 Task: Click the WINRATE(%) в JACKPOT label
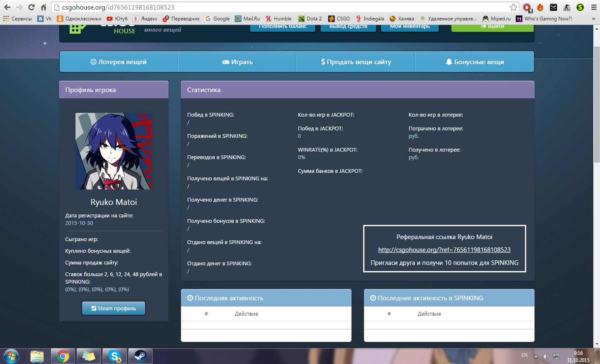pyautogui.click(x=328, y=150)
